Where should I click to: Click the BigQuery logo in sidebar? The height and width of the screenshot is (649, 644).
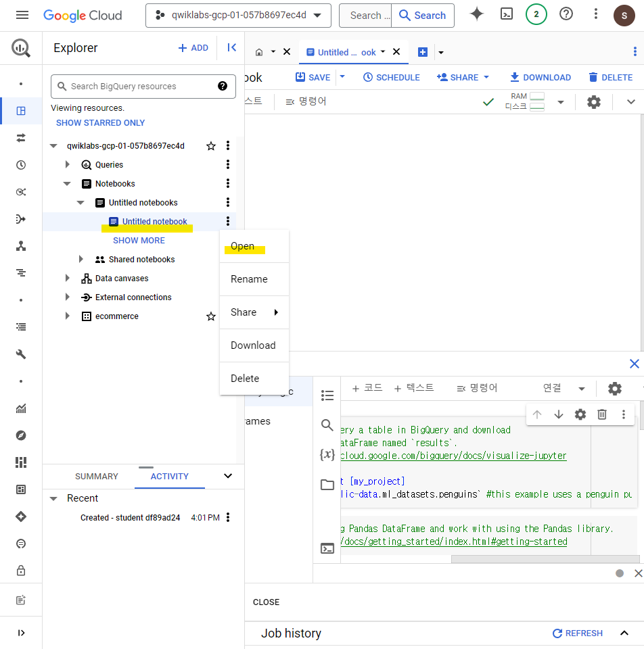coord(21,48)
